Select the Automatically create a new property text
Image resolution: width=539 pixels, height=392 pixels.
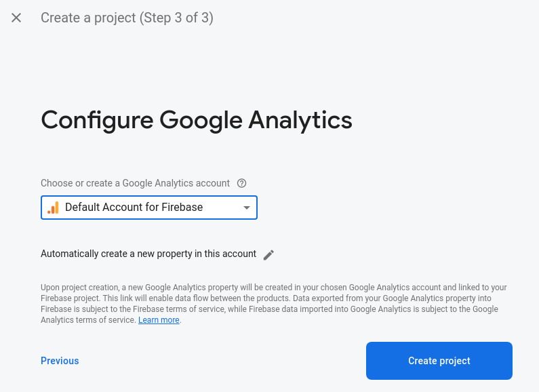click(x=148, y=254)
